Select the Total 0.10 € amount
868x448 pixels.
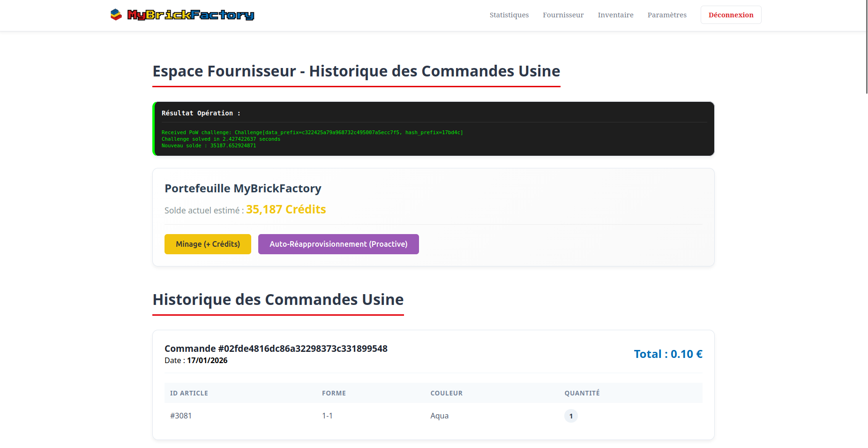tap(668, 354)
